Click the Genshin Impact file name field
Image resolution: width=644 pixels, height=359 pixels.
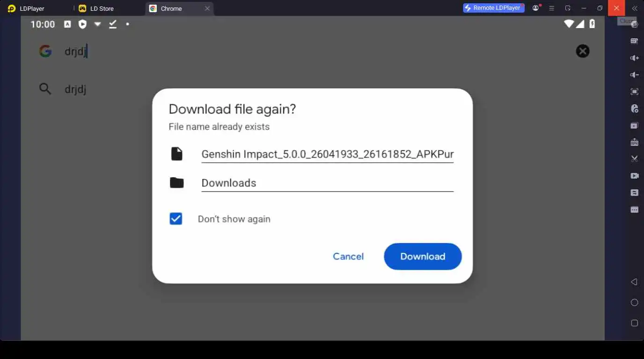point(327,154)
